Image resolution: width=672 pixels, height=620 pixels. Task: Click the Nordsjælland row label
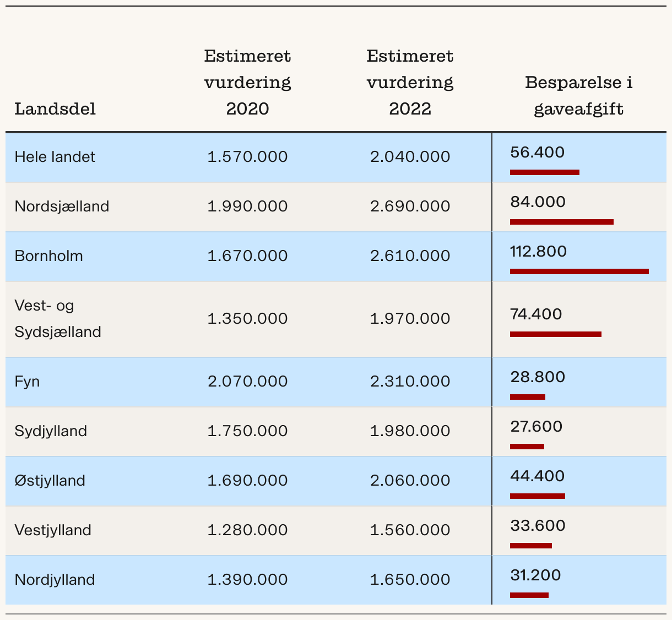point(62,206)
